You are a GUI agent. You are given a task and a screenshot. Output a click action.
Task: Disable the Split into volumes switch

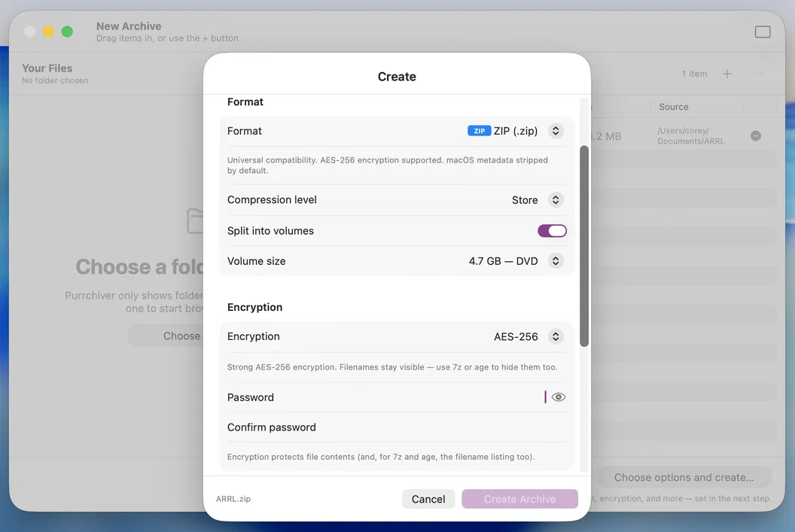[552, 231]
